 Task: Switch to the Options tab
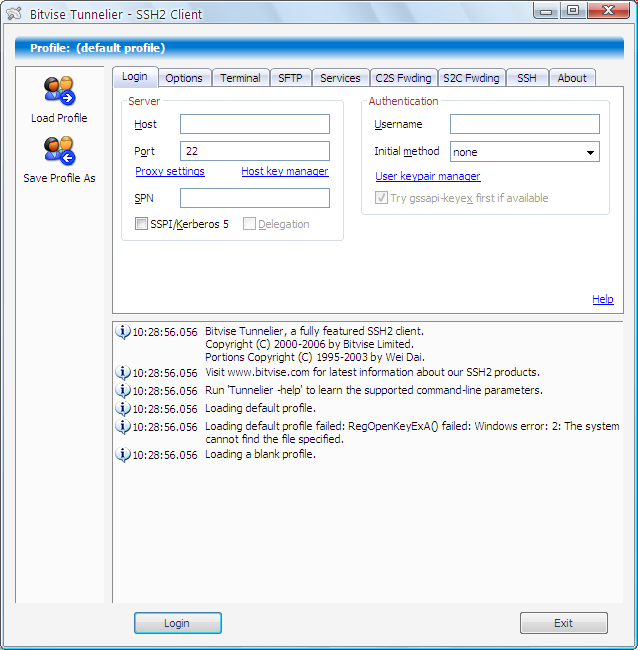tap(184, 78)
